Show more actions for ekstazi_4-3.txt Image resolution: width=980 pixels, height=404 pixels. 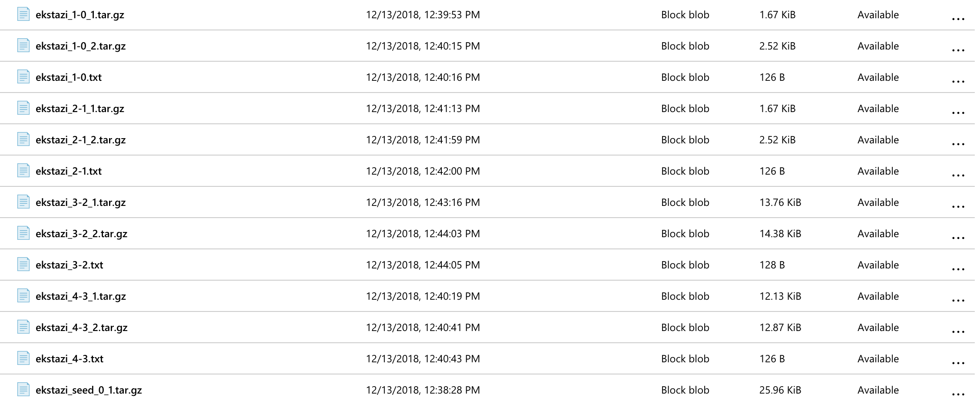tap(958, 363)
